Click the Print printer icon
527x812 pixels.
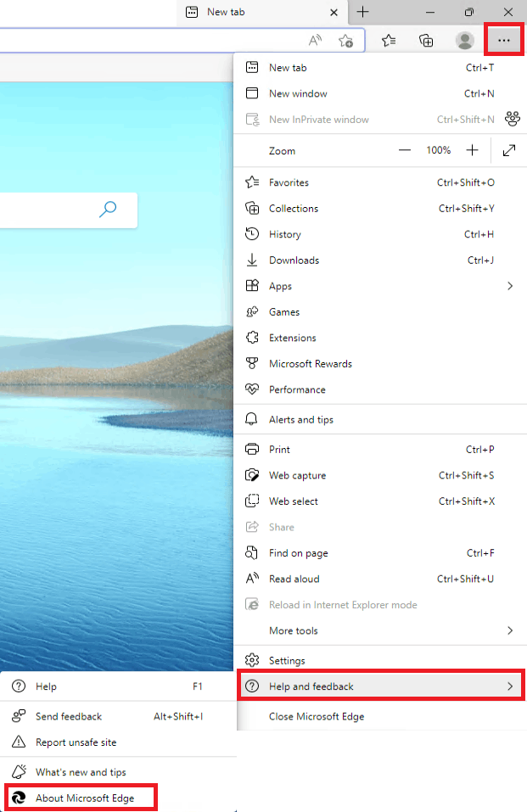pyautogui.click(x=252, y=449)
